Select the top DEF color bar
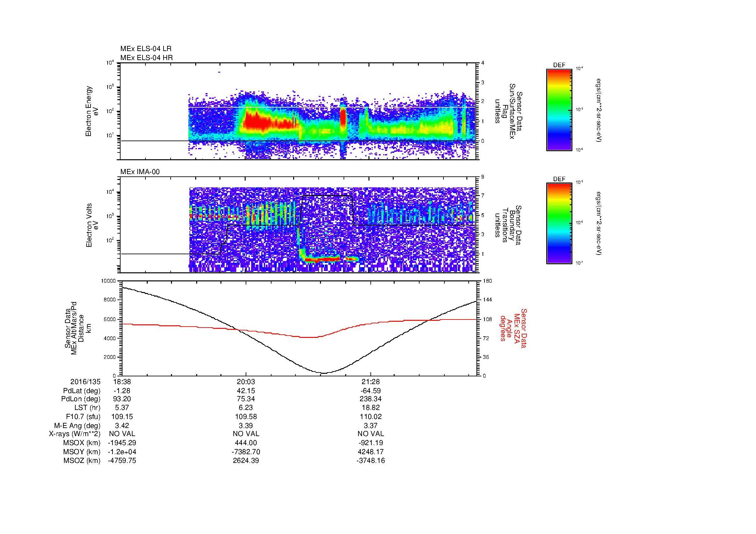Screen dimensions: 756x534 click(x=559, y=110)
